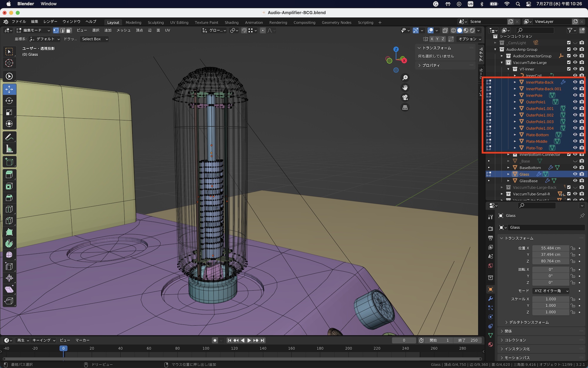Select the Knife tool
Viewport: 588px width, 368px height.
(9, 221)
